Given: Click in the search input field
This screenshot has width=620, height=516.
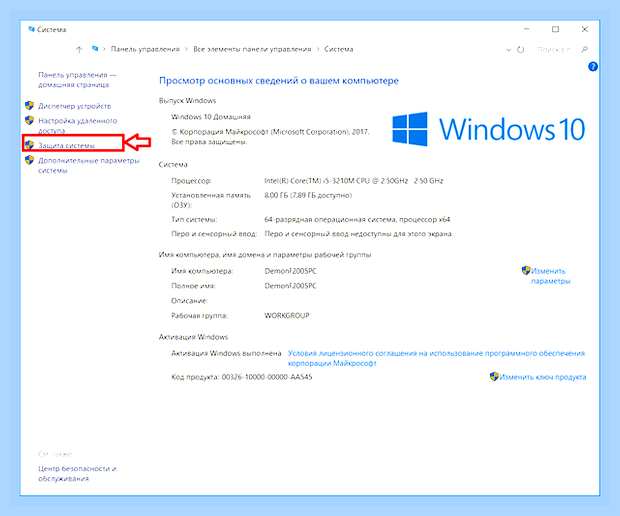Looking at the screenshot, I should [x=554, y=49].
